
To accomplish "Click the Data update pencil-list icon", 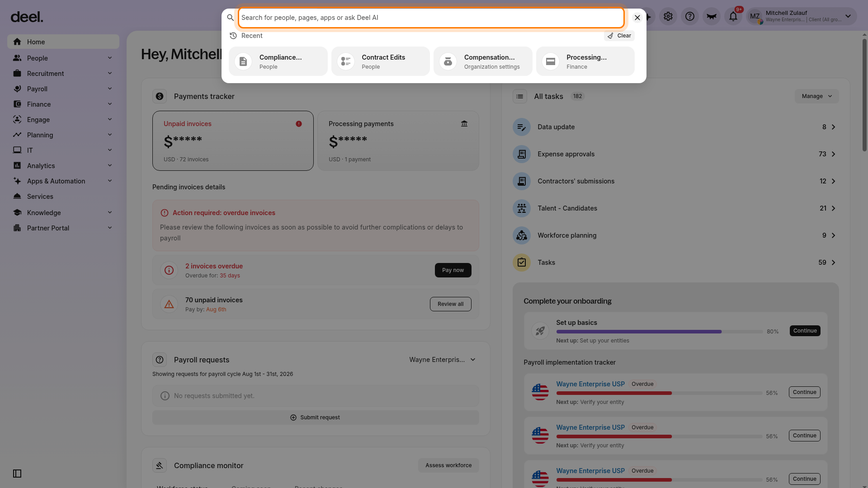I will [x=522, y=127].
